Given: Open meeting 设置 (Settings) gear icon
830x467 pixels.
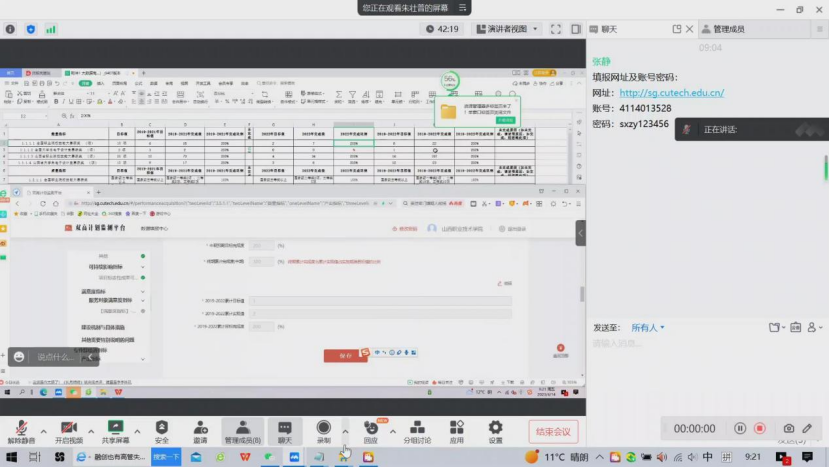Looking at the screenshot, I should pos(495,428).
